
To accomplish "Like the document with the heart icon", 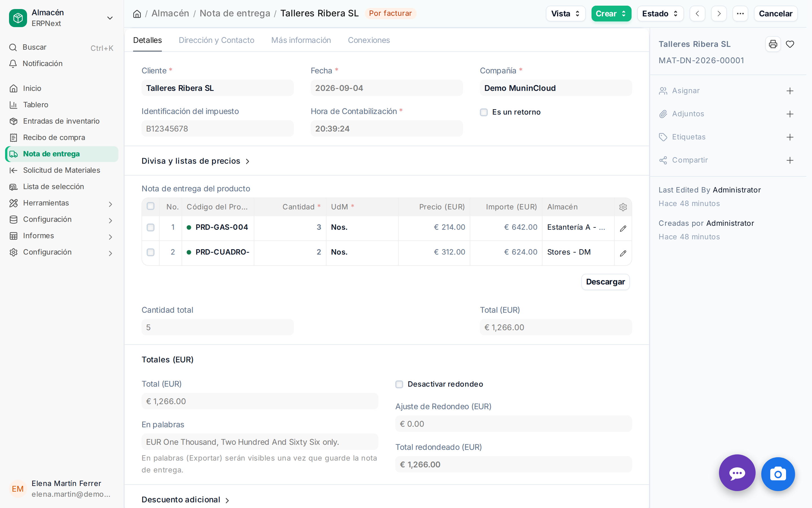I will [x=790, y=44].
